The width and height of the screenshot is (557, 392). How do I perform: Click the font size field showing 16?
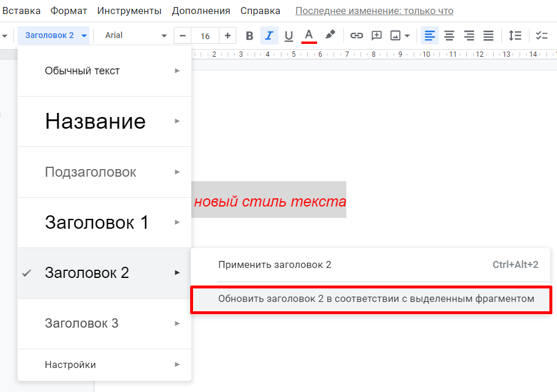(205, 35)
